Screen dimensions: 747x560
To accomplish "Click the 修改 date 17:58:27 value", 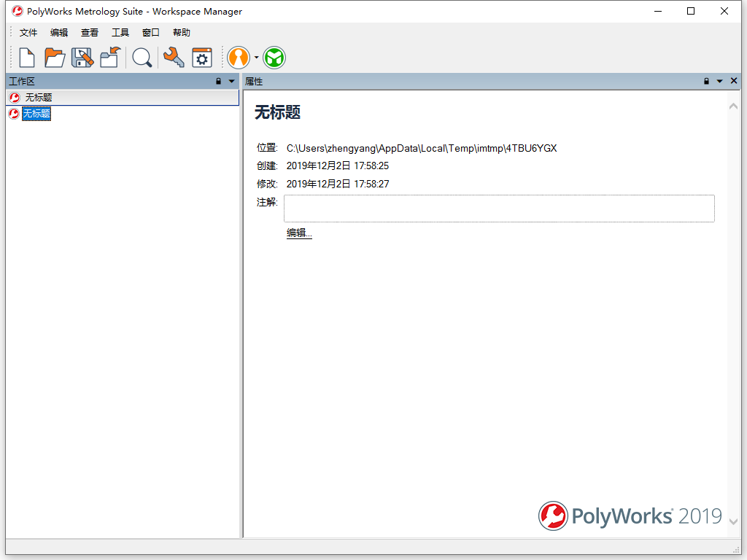I will tap(338, 184).
